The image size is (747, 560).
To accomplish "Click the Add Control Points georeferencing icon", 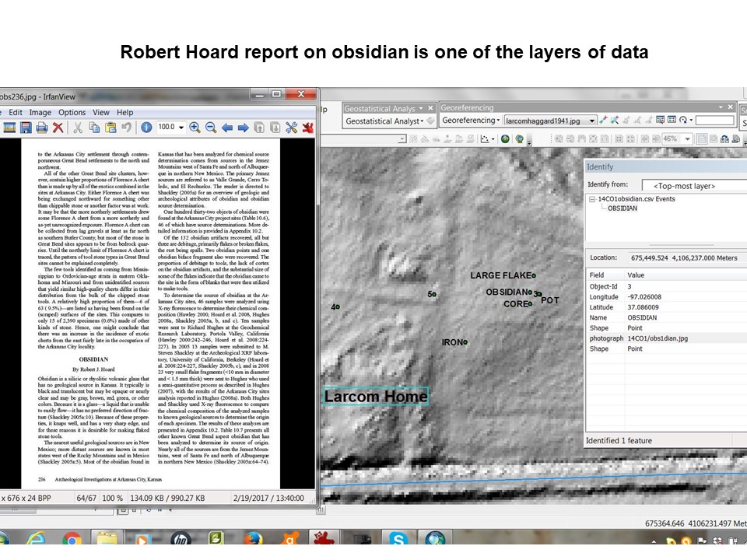I will tap(603, 121).
